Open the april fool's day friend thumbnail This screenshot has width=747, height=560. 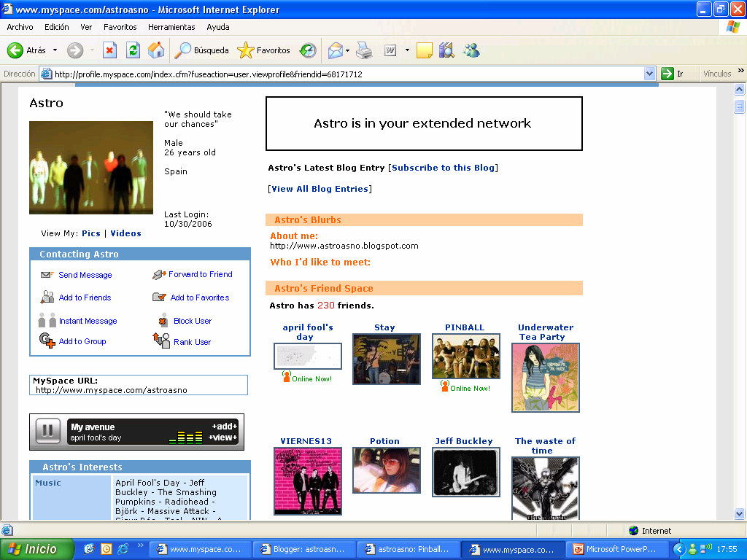pos(308,356)
